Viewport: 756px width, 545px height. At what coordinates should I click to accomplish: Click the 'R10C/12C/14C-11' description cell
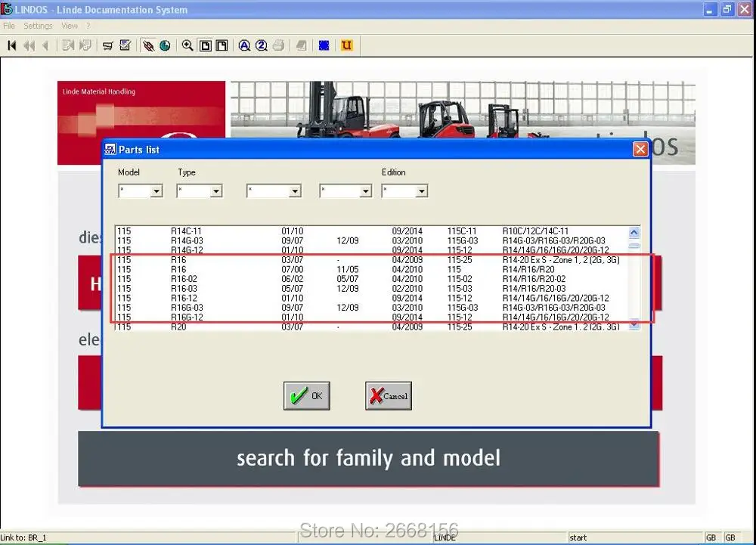coord(535,231)
